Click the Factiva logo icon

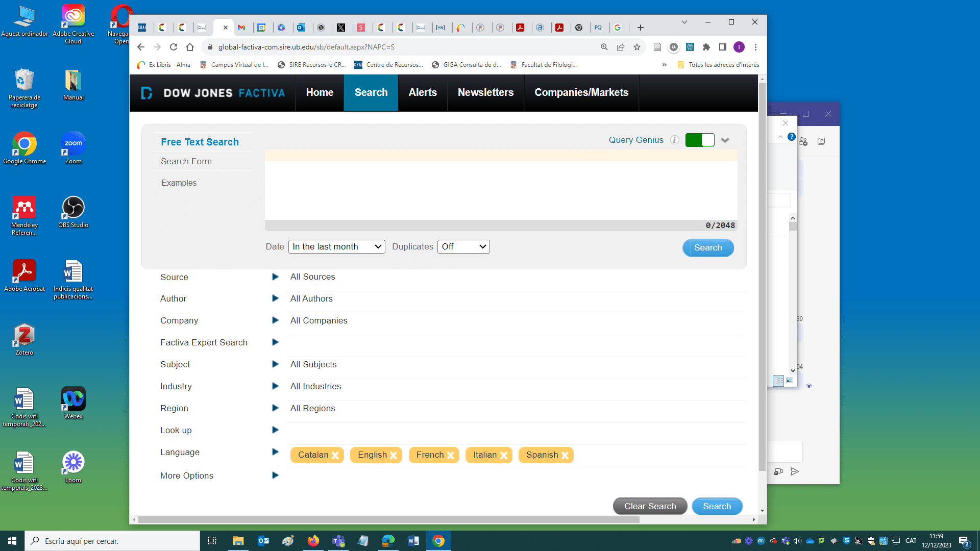(x=146, y=93)
